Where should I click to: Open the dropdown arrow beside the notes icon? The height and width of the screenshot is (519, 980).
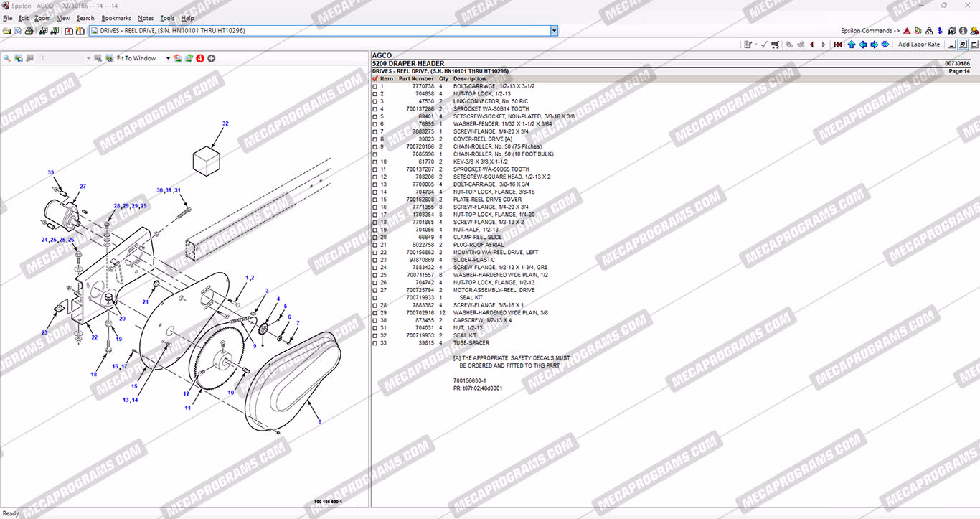755,45
